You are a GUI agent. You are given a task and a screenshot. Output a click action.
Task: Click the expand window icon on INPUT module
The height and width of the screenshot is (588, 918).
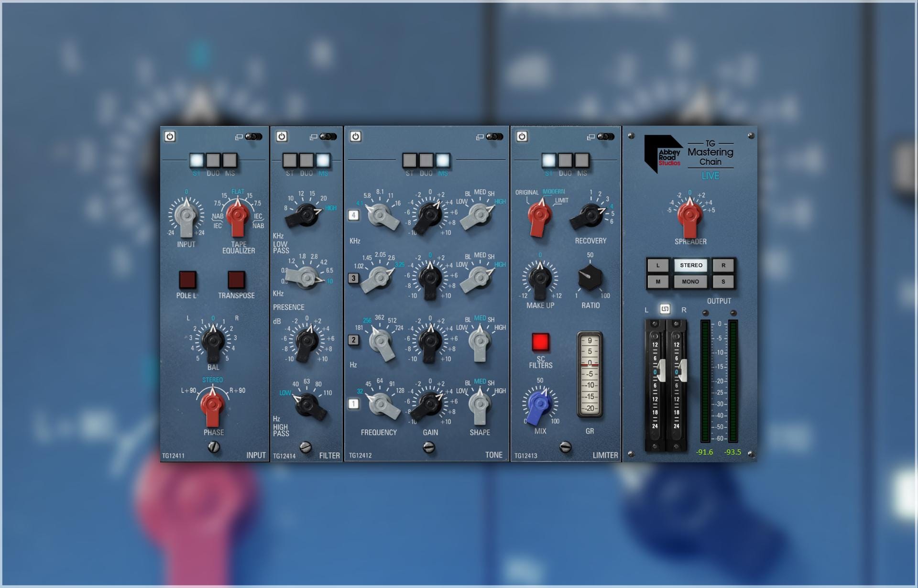click(x=239, y=137)
